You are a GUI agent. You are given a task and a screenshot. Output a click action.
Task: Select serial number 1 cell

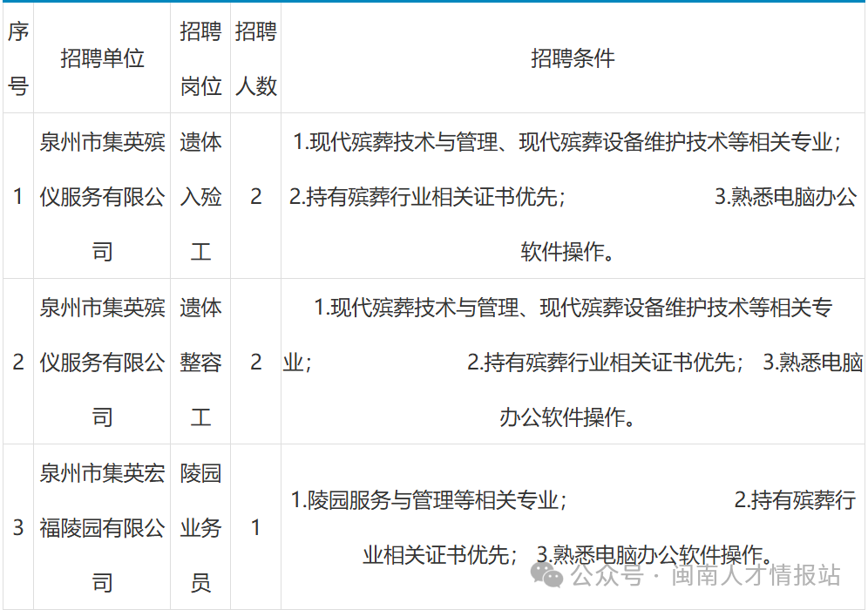(x=18, y=196)
